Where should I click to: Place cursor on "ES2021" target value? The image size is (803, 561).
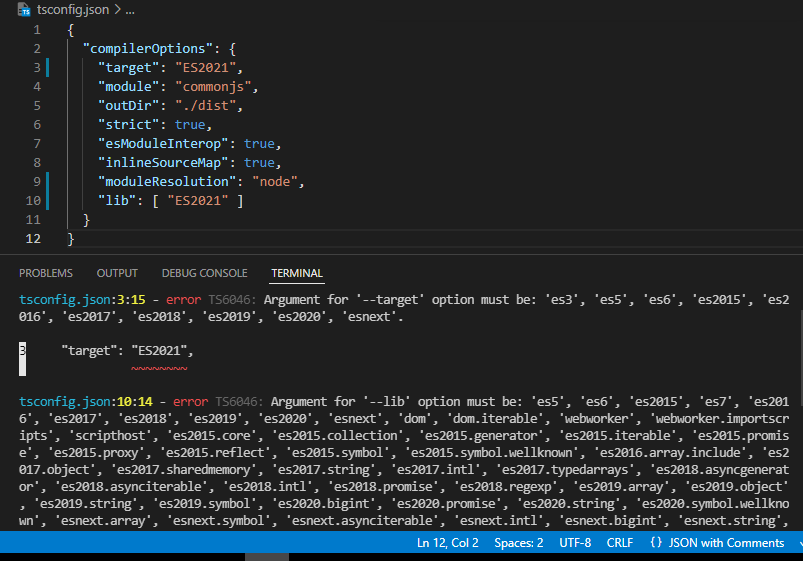[206, 68]
